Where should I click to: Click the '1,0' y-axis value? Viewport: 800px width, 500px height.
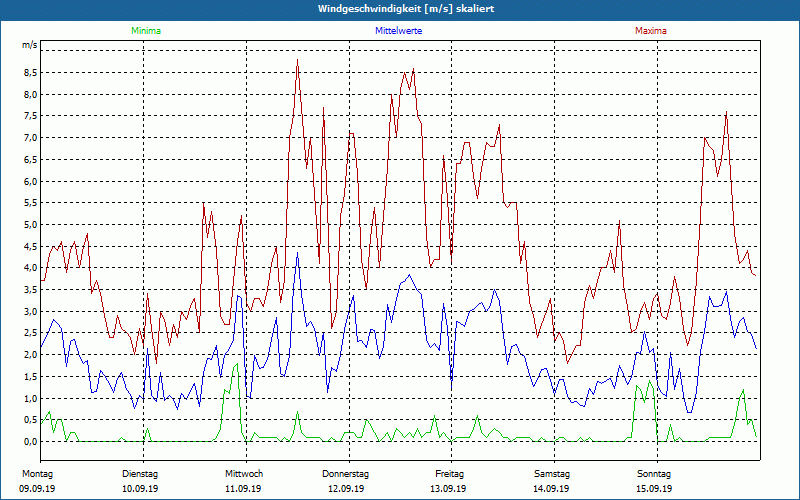pyautogui.click(x=30, y=398)
